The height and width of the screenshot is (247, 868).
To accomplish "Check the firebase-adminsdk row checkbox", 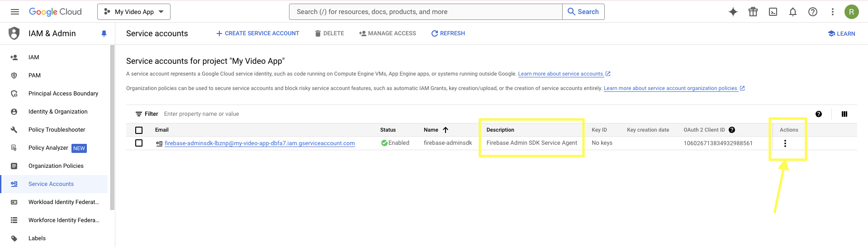I will click(139, 143).
